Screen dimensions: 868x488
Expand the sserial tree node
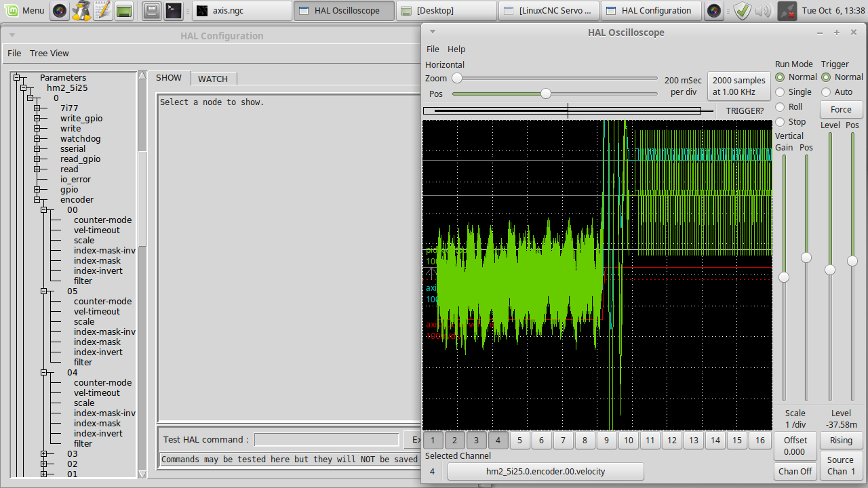coord(37,148)
